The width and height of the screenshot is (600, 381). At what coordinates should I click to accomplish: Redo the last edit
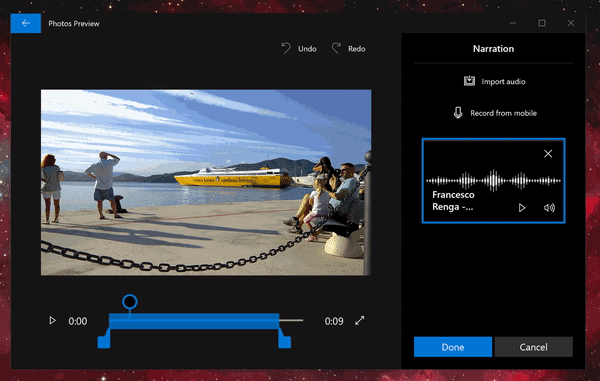[348, 49]
